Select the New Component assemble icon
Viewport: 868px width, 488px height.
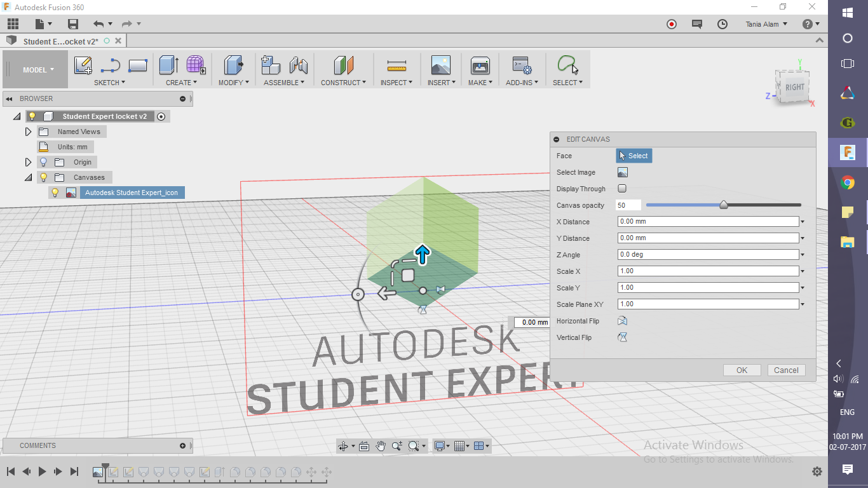point(271,65)
